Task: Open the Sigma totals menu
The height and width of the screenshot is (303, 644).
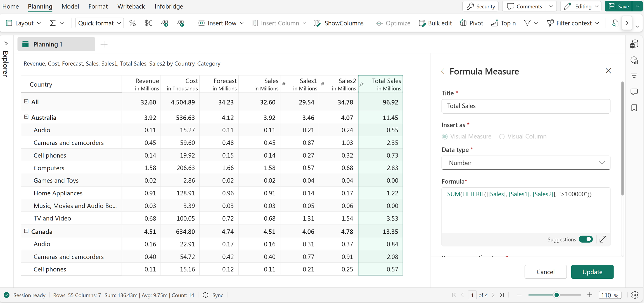Action: tap(57, 23)
